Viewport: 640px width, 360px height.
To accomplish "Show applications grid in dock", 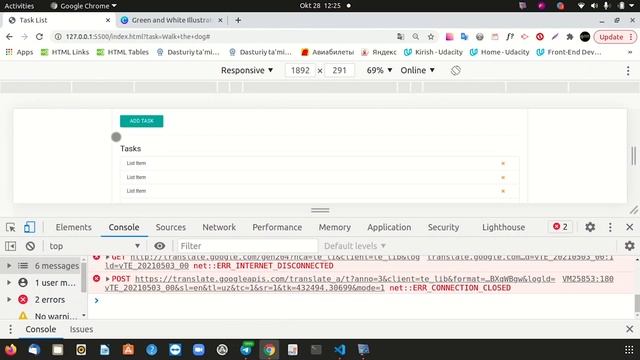I will (x=629, y=350).
